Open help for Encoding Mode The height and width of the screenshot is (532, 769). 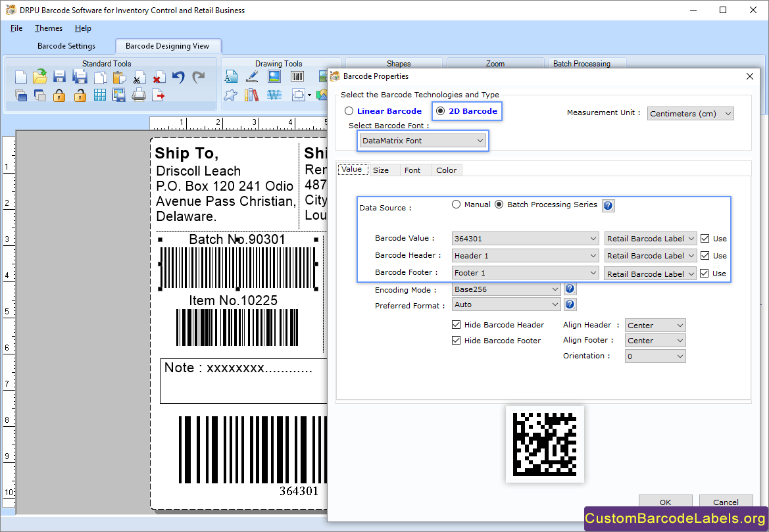tap(570, 289)
